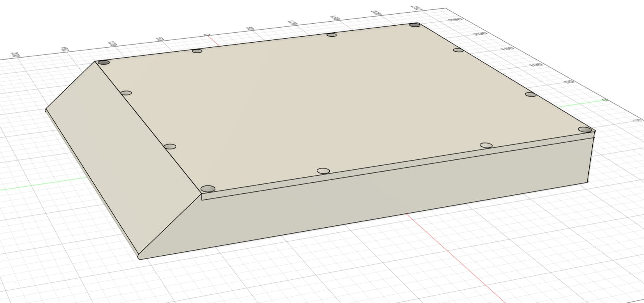This screenshot has width=644, height=303.
Task: Pick back-edge hole closest to the farthest corner
Action: click(332, 35)
